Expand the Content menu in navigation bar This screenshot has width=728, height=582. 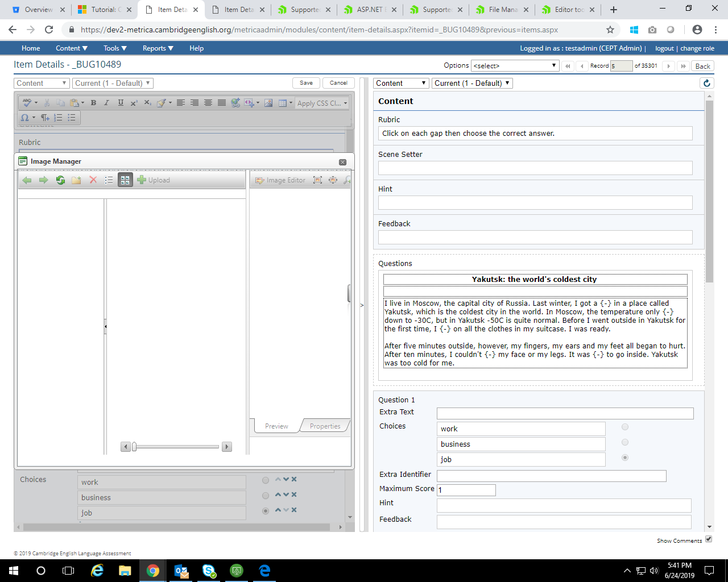(x=72, y=48)
